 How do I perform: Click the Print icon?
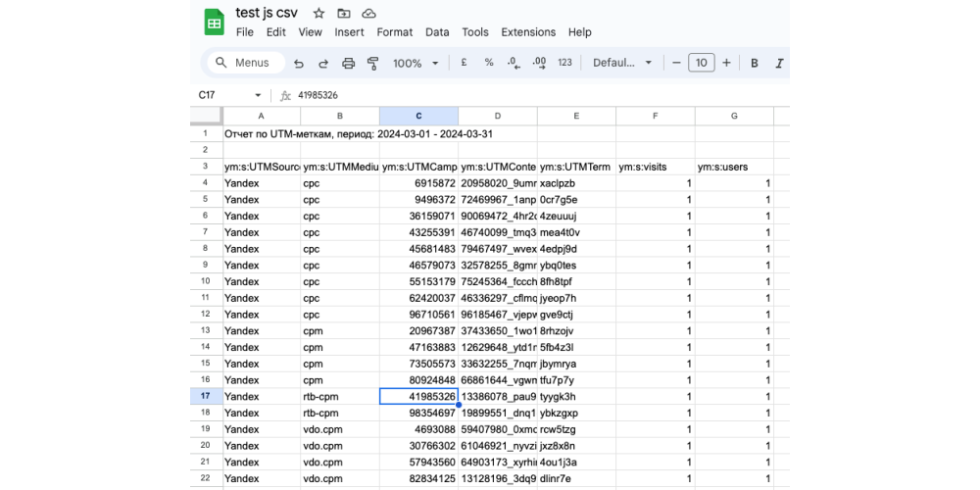(348, 63)
